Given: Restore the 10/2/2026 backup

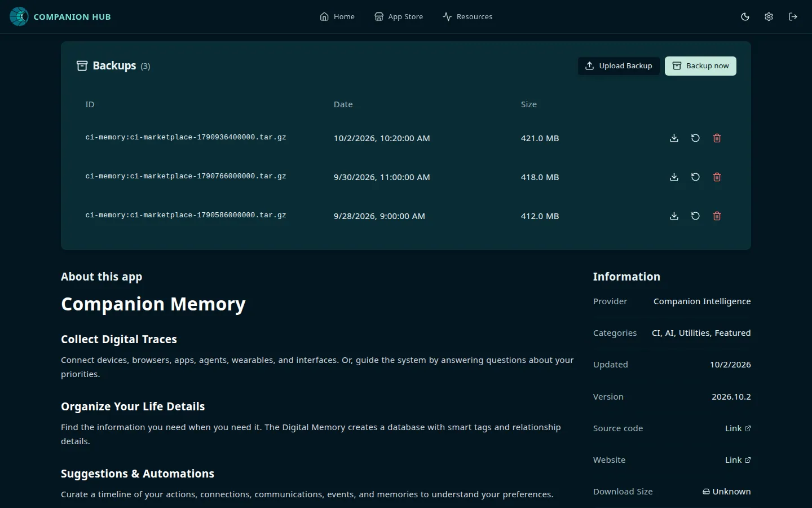Looking at the screenshot, I should pyautogui.click(x=695, y=138).
